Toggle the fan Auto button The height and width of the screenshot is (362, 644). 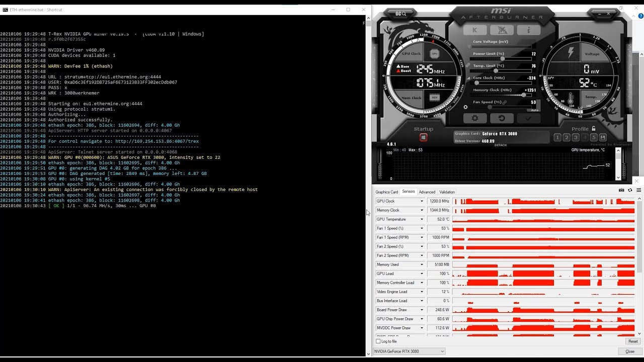534,110
